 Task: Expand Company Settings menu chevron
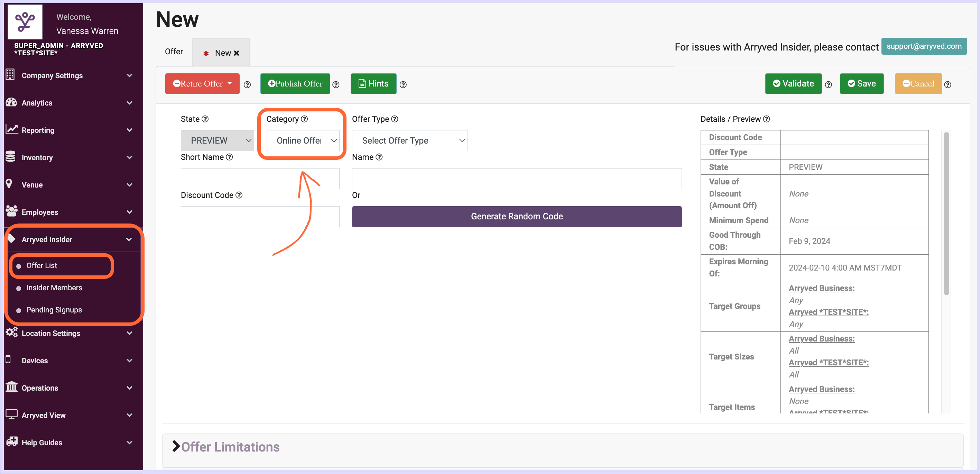(x=129, y=75)
